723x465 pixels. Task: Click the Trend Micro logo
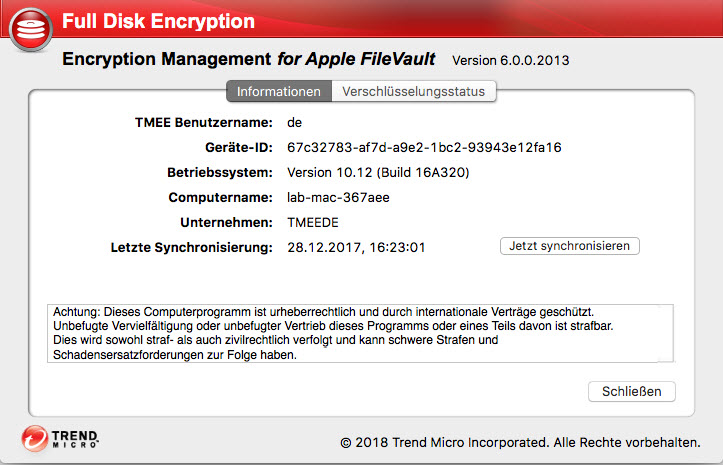tap(62, 439)
